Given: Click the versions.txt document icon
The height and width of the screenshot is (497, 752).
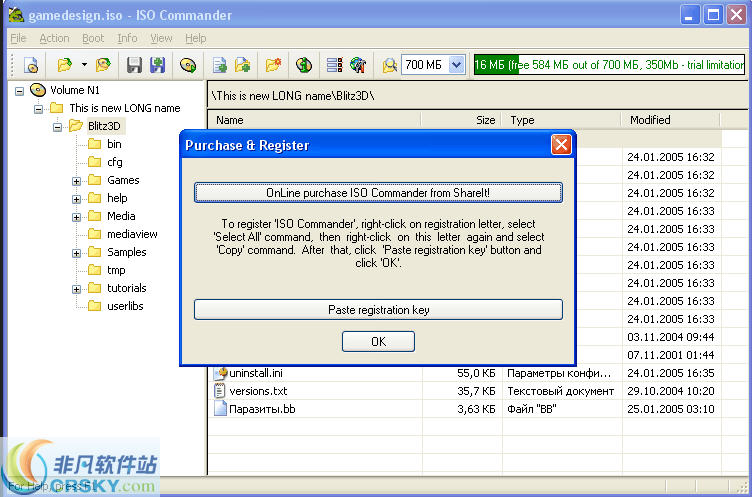Looking at the screenshot, I should point(220,391).
